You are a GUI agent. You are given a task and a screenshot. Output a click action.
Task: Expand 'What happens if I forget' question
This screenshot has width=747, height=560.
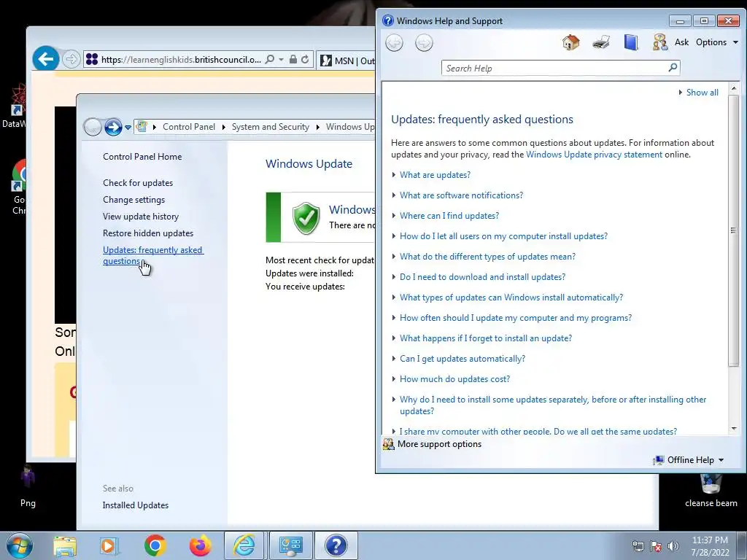tap(485, 338)
